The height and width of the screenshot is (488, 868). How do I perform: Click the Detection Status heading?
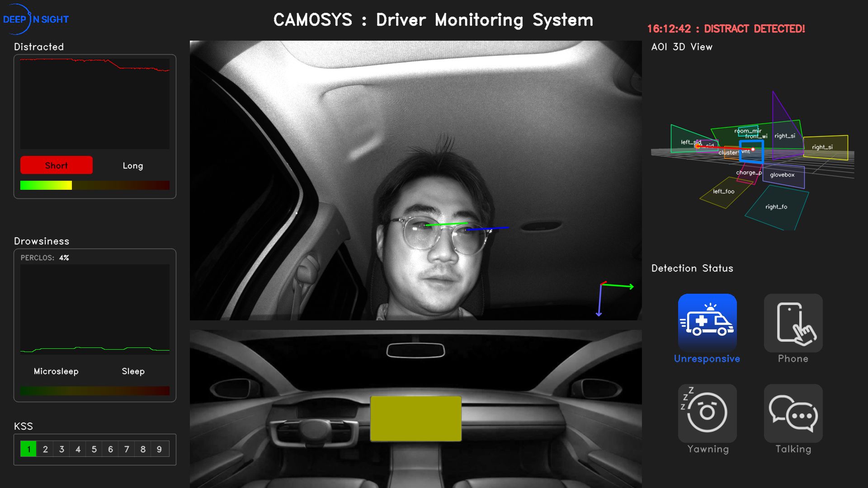[692, 268]
